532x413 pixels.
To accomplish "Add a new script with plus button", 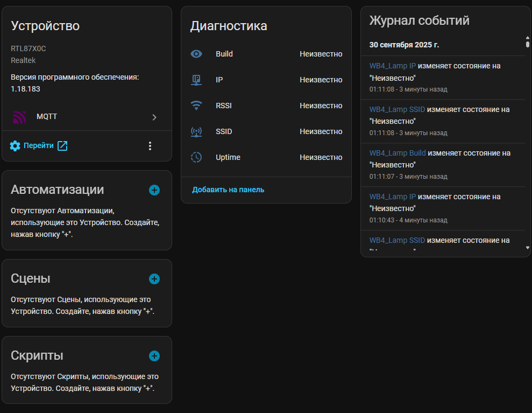I will click(x=154, y=356).
